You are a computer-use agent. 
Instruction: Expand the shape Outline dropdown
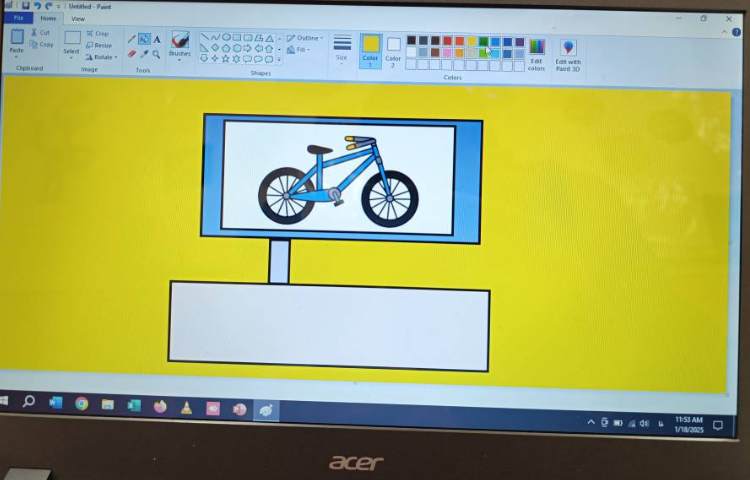pos(305,38)
